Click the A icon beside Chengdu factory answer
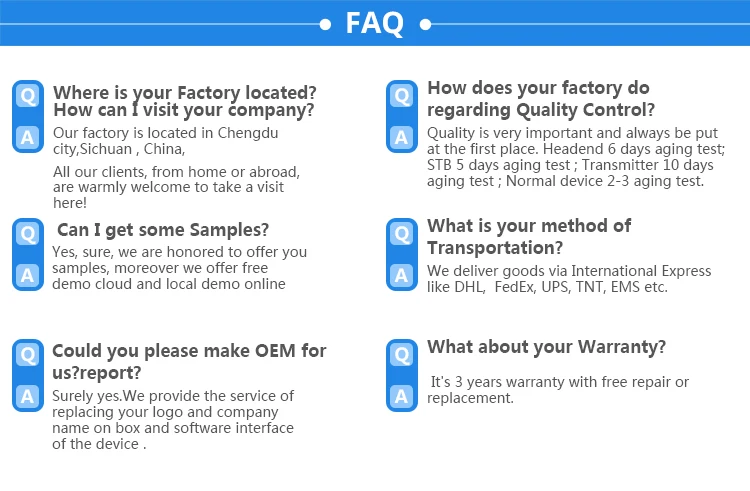The height and width of the screenshot is (491, 750). pyautogui.click(x=27, y=136)
